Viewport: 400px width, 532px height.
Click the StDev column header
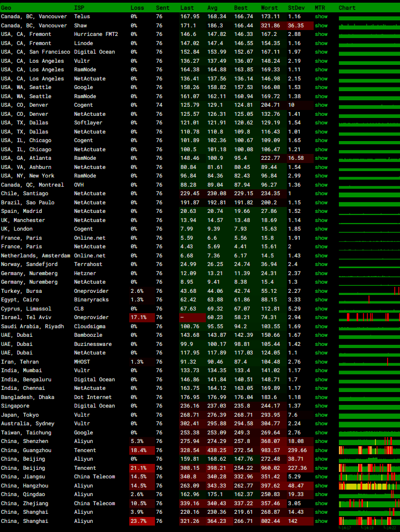296,8
